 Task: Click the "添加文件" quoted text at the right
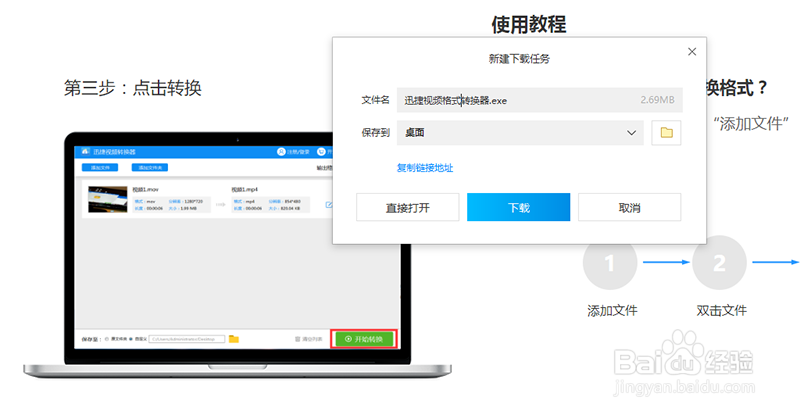751,124
